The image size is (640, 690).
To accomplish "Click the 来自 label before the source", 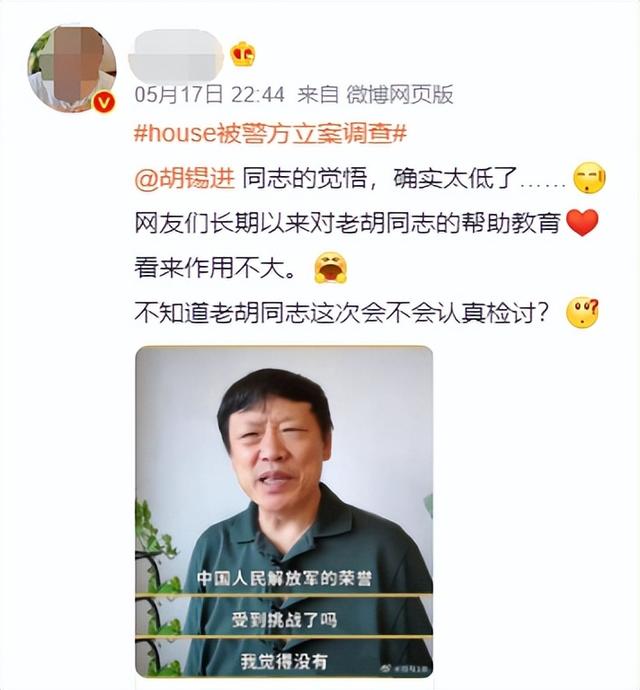I will (318, 95).
